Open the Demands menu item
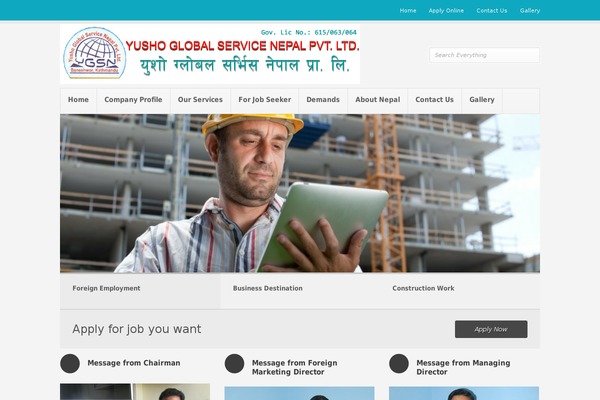The image size is (600, 400). pos(323,100)
